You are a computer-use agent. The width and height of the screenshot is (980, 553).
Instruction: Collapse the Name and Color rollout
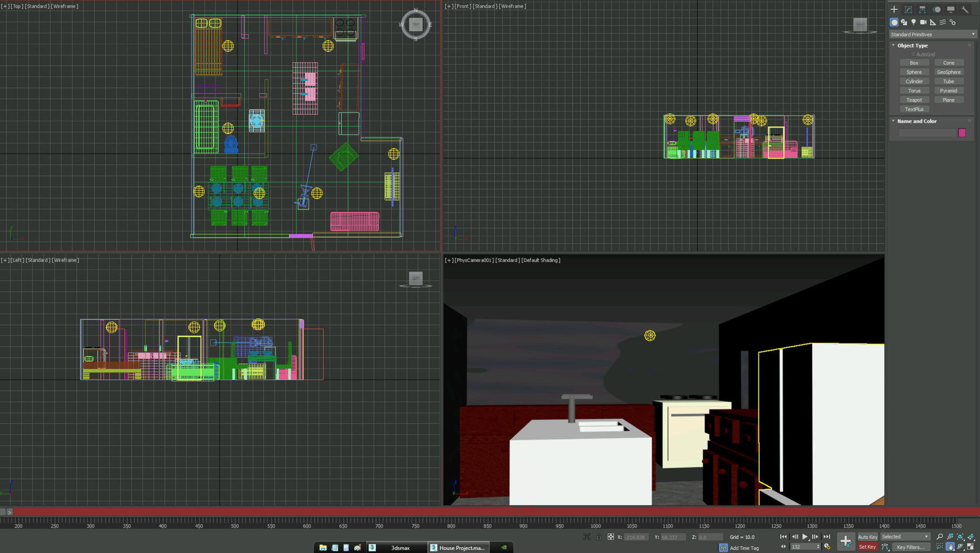pos(917,121)
